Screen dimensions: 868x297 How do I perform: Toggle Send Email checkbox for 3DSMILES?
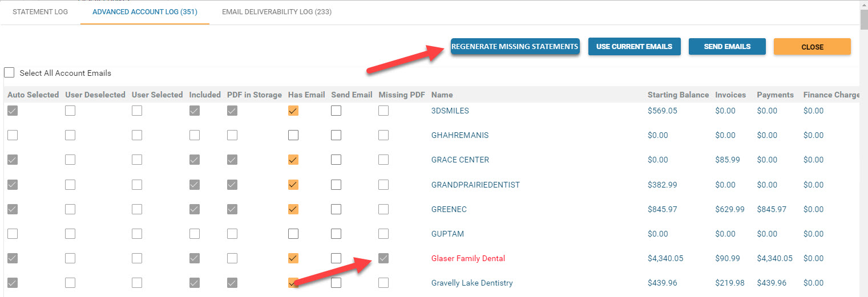[336, 111]
